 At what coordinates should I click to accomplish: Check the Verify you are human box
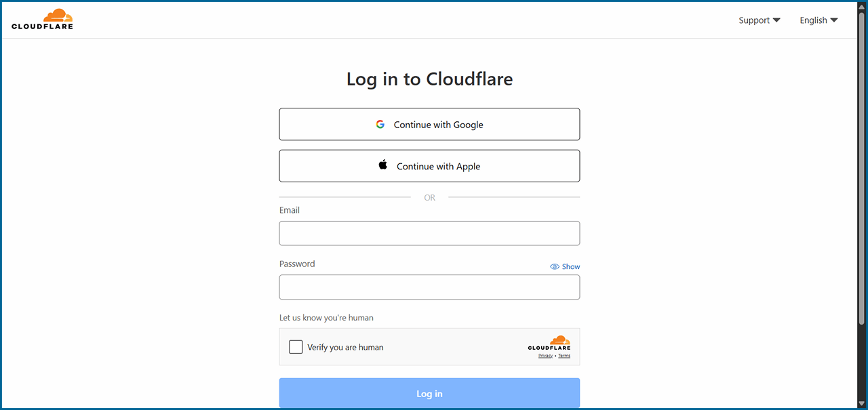click(296, 347)
